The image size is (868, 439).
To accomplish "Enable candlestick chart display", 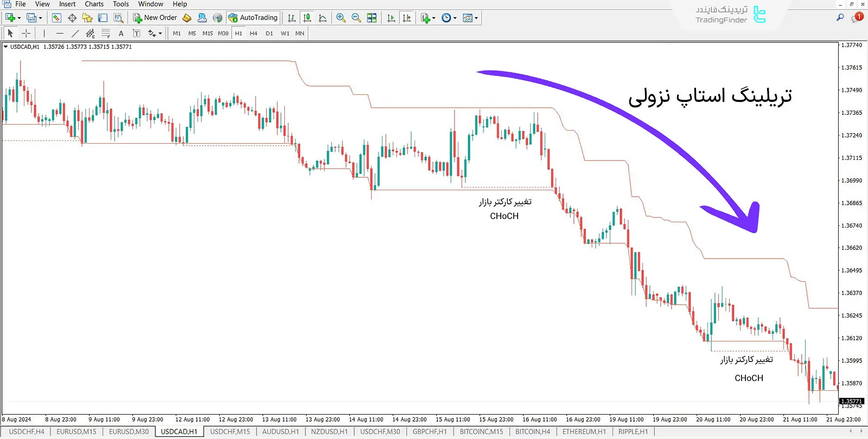I will pos(307,18).
